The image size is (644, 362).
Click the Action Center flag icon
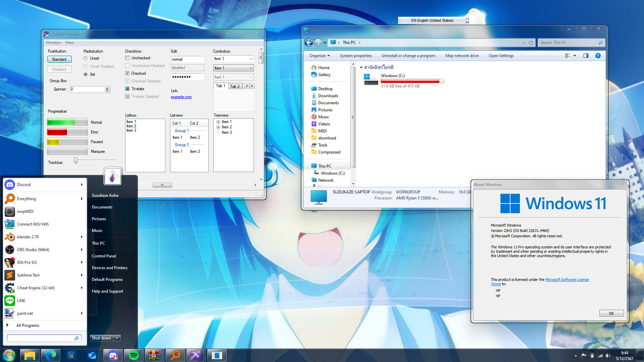(x=584, y=356)
